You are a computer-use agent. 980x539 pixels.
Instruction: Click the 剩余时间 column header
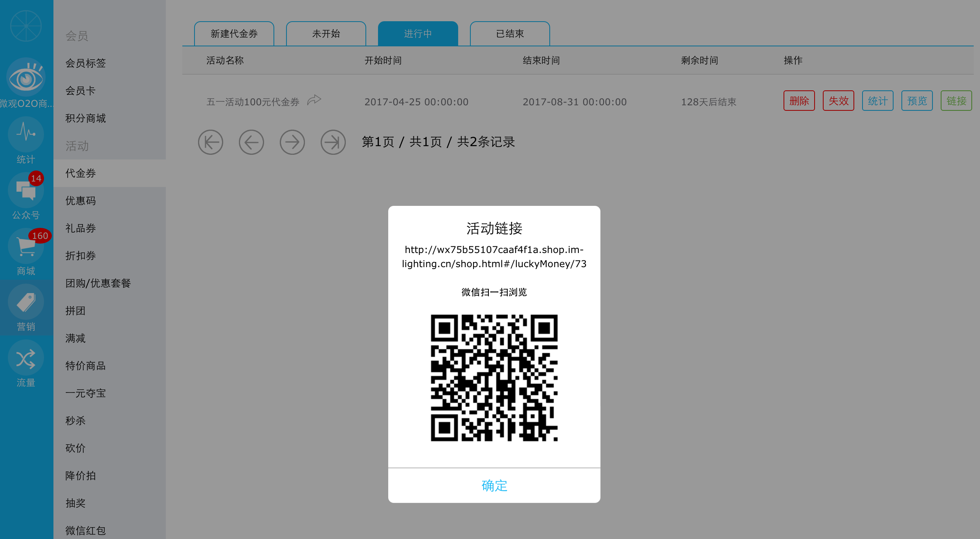tap(700, 60)
